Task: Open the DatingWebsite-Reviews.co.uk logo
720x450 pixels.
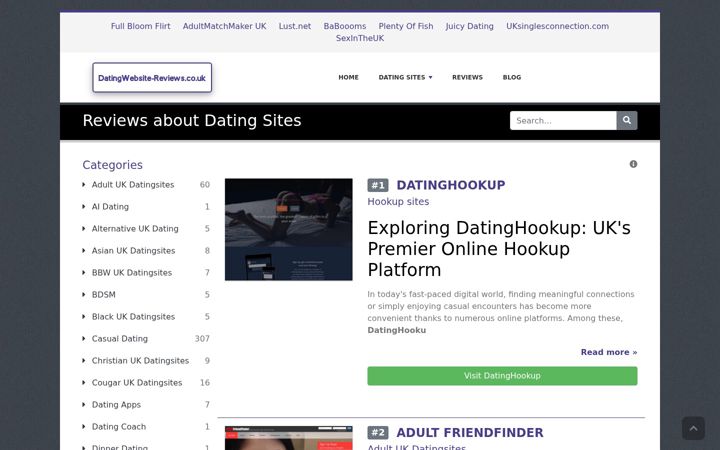Action: click(152, 78)
